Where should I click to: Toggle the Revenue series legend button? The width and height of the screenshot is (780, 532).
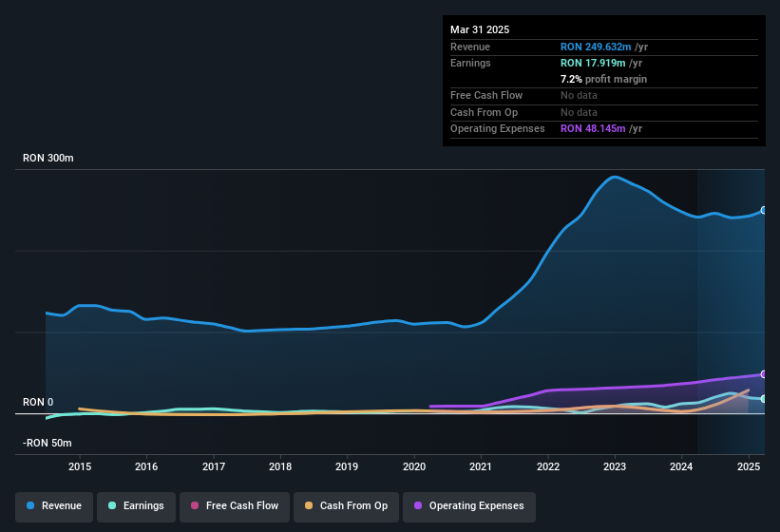coord(54,506)
